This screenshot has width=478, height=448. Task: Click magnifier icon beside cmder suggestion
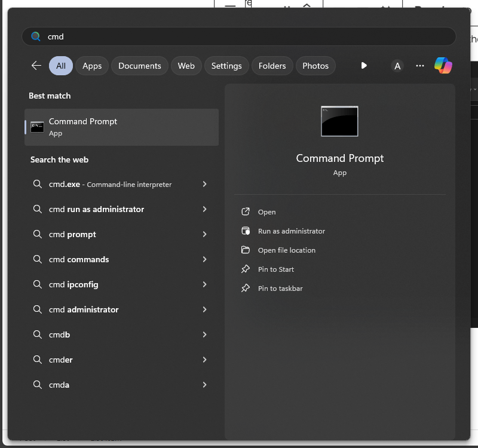coord(38,360)
